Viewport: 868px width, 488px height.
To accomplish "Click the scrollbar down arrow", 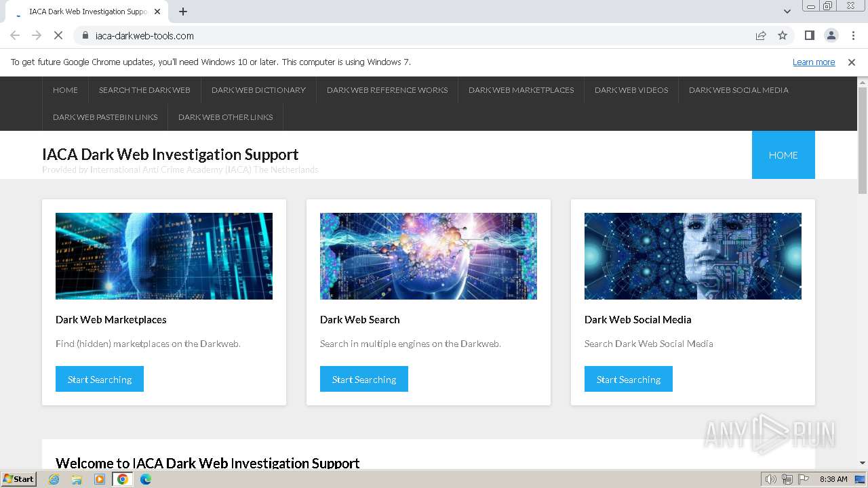I will click(x=863, y=464).
